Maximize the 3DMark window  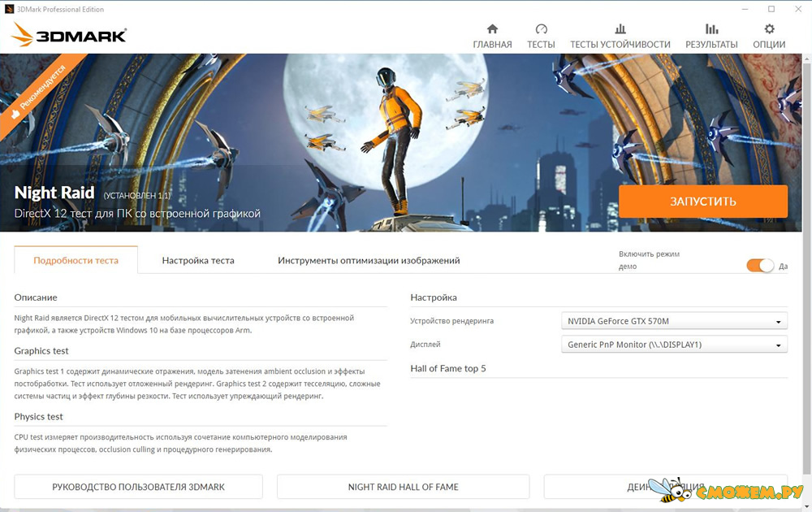point(771,9)
